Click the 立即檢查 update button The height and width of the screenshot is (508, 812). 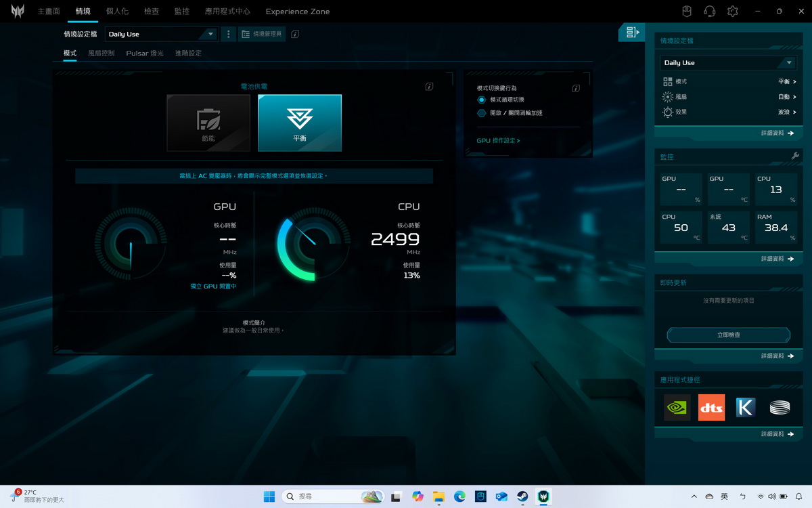pyautogui.click(x=728, y=335)
